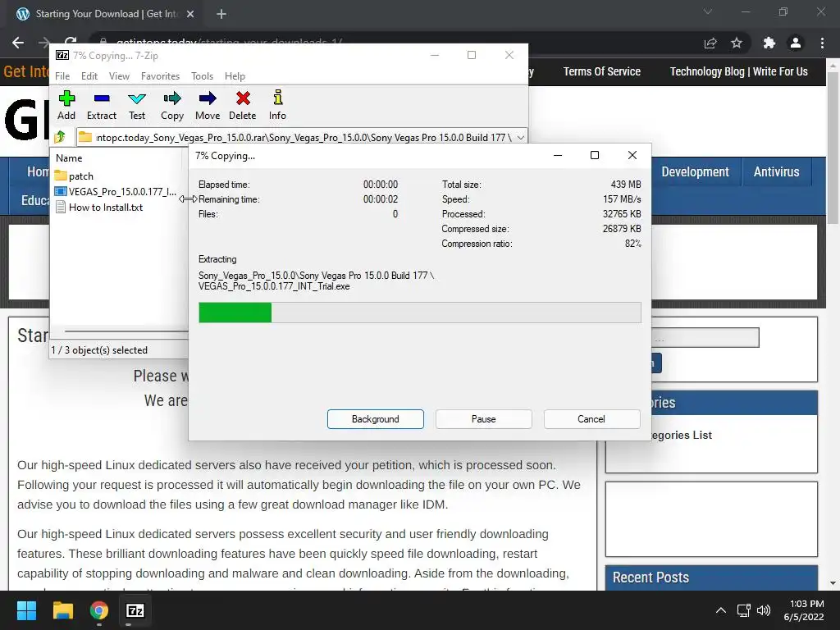The image size is (840, 630).
Task: Select How to Install.txt file
Action: click(x=99, y=208)
